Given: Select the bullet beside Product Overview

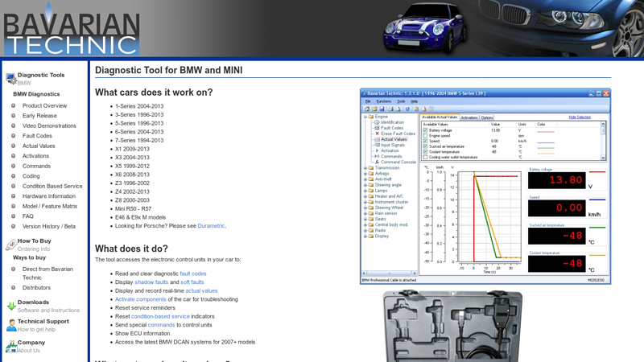Looking at the screenshot, I should [13, 105].
